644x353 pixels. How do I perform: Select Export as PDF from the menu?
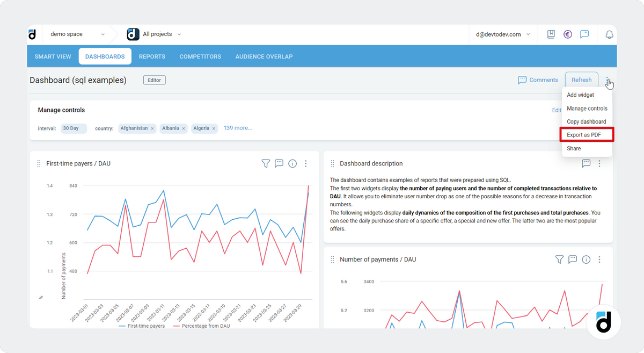(587, 134)
